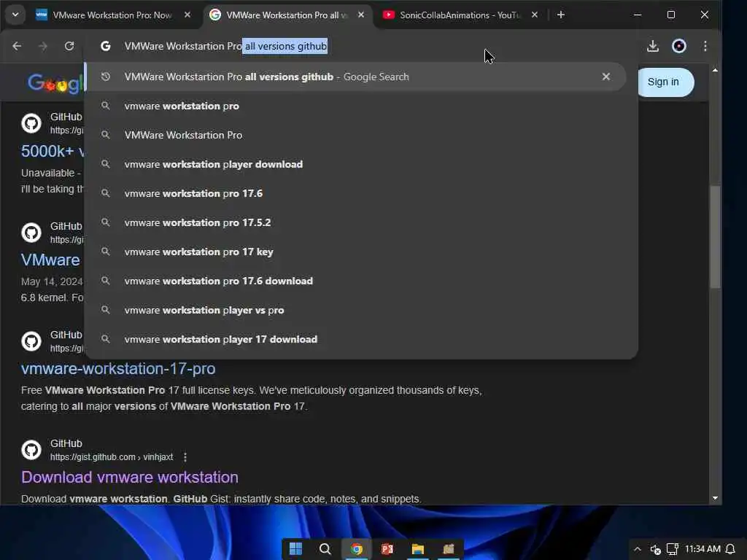
Task: Select the VMWare Workstartion Pro all versions tab
Action: (286, 15)
